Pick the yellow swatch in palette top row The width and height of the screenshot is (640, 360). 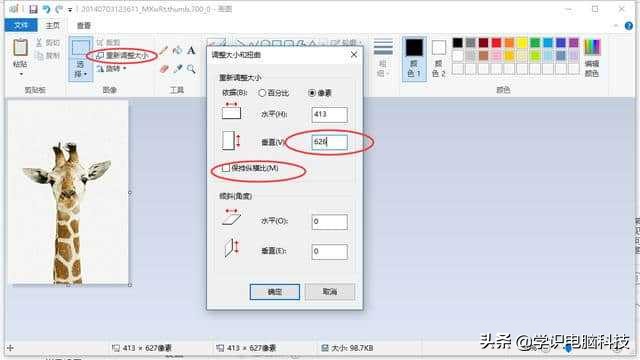522,42
